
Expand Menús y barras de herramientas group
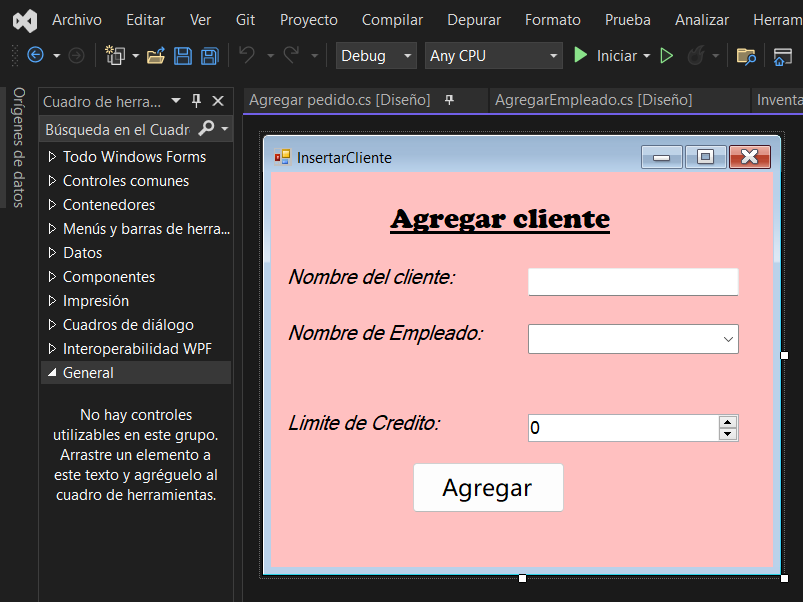[52, 228]
